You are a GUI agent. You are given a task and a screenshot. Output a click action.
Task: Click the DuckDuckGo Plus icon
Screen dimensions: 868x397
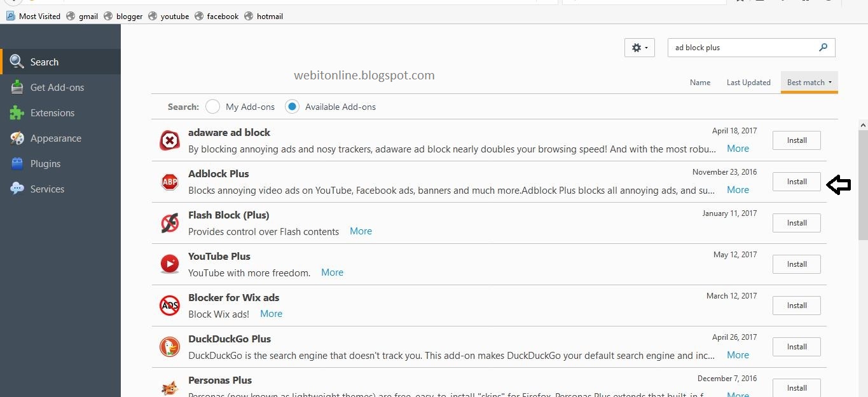[170, 347]
